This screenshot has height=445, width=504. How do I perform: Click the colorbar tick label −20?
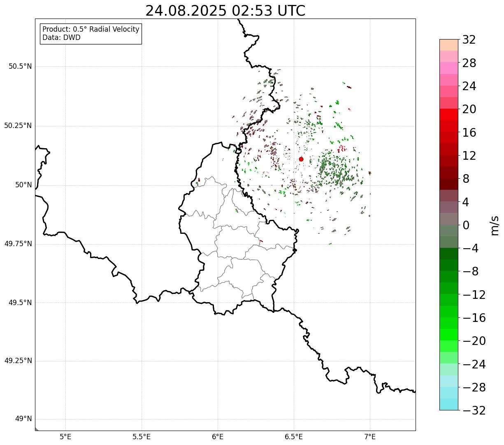(x=474, y=341)
